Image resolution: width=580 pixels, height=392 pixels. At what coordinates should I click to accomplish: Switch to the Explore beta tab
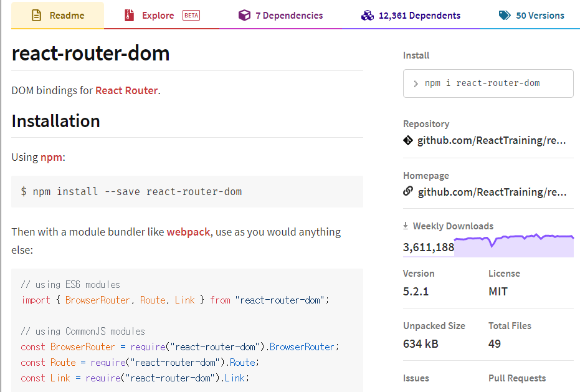[161, 15]
